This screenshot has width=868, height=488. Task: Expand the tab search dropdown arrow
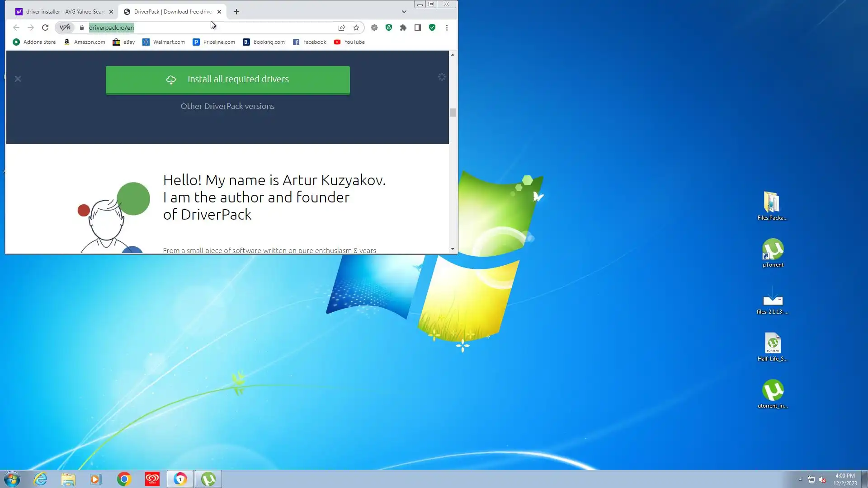(x=404, y=12)
